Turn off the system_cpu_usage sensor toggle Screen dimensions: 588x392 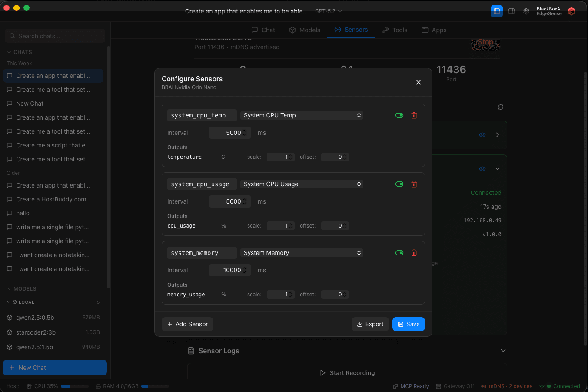399,184
